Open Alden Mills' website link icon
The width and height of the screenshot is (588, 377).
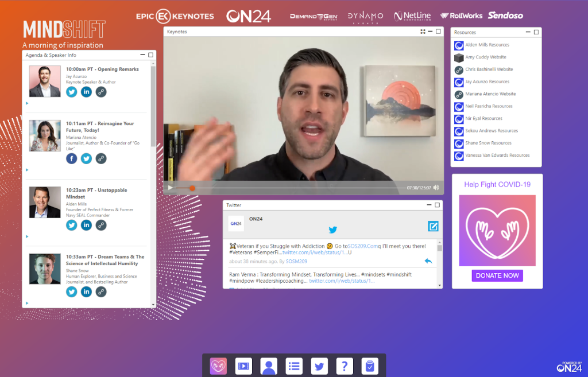(101, 226)
